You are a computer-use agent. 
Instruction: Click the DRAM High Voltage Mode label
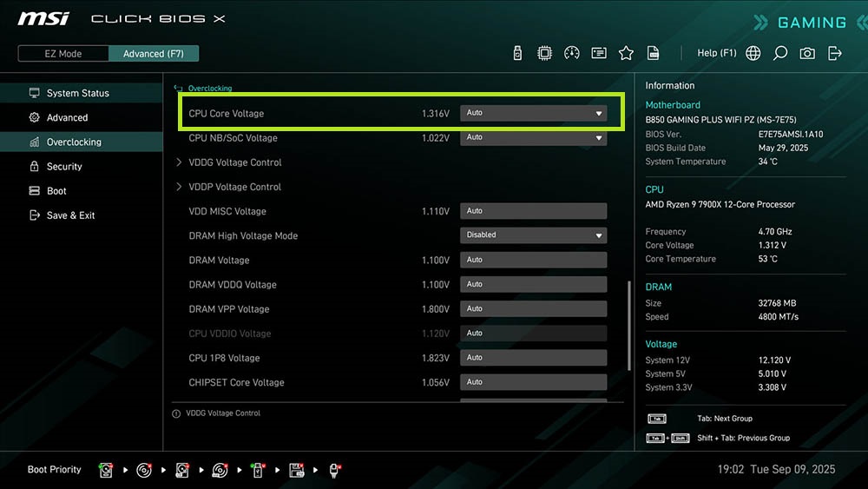[243, 236]
